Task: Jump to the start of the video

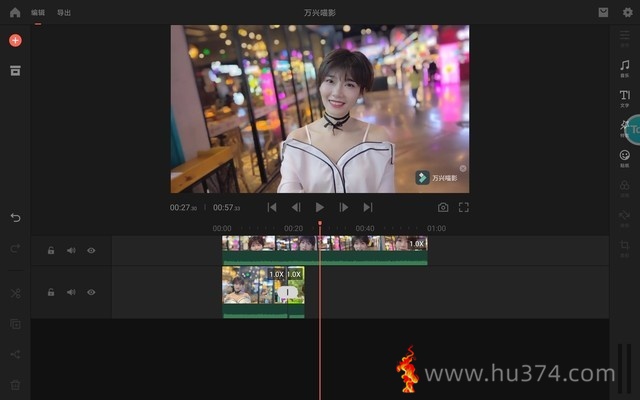Action: point(272,207)
